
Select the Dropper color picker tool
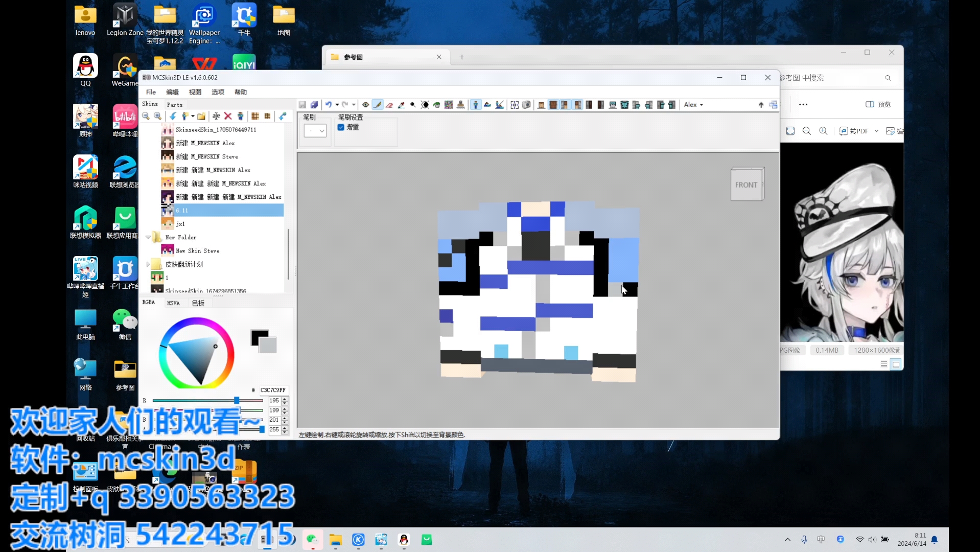click(401, 105)
